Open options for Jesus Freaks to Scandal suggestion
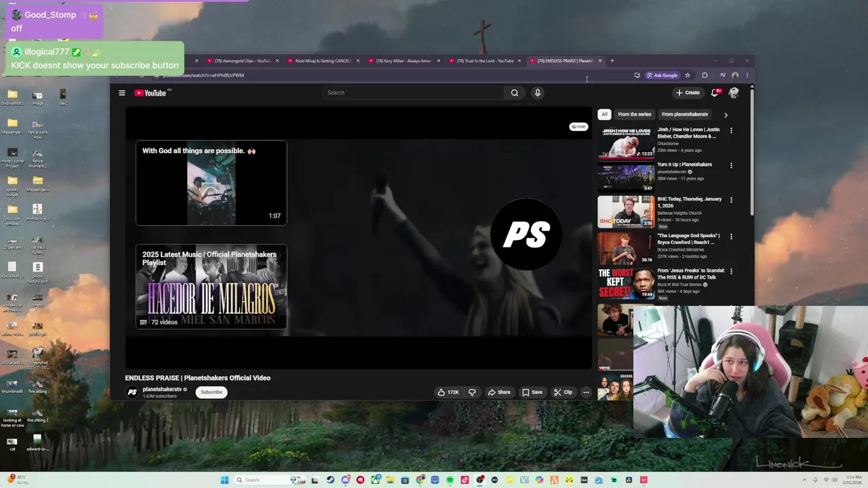Viewport: 868px width, 488px height. [x=731, y=271]
